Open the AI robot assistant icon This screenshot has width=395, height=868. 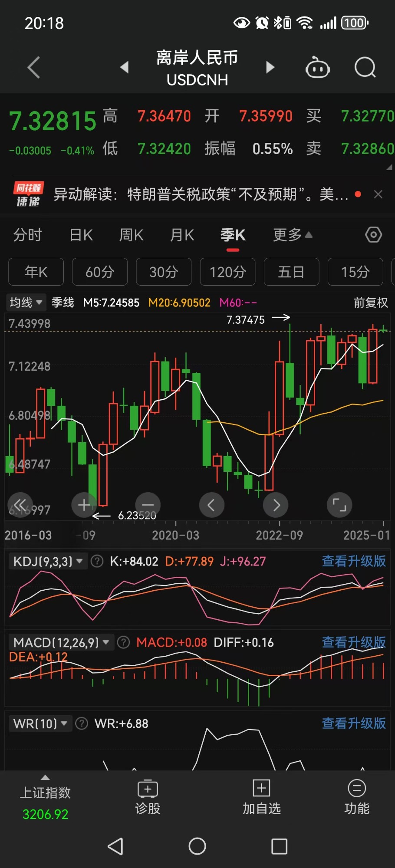[318, 68]
